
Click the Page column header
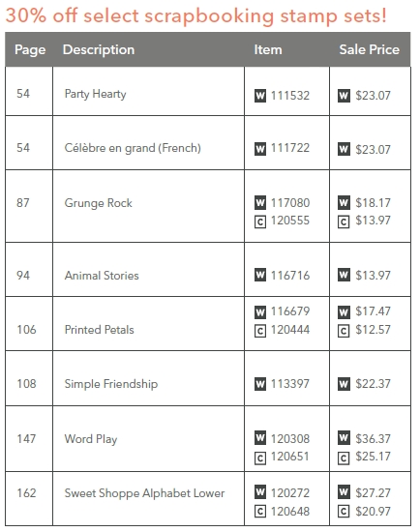coord(30,50)
